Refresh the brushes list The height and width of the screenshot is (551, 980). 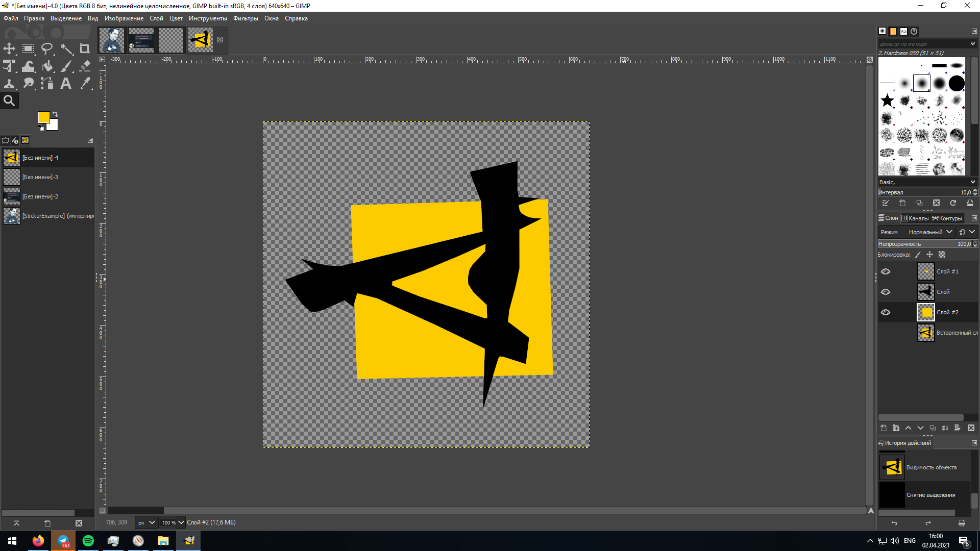tap(953, 203)
